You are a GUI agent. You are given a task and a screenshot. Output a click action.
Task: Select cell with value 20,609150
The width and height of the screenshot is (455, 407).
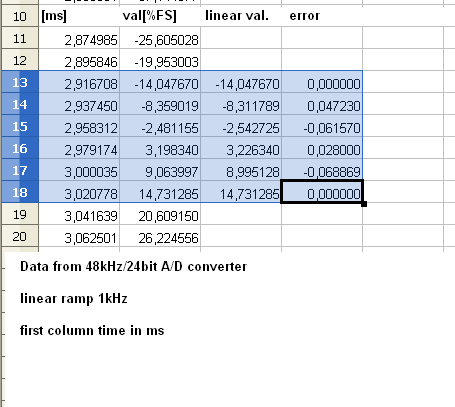coord(160,214)
